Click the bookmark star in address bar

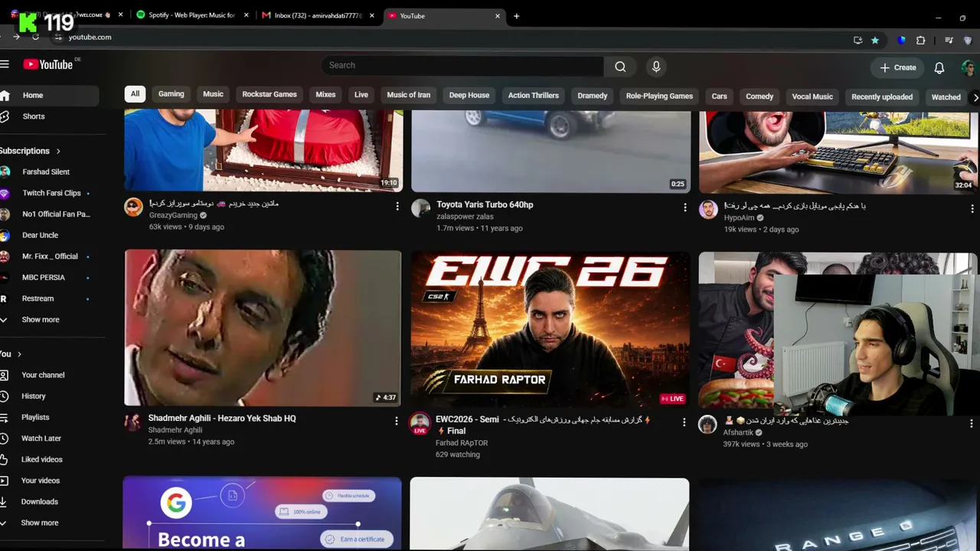[875, 40]
